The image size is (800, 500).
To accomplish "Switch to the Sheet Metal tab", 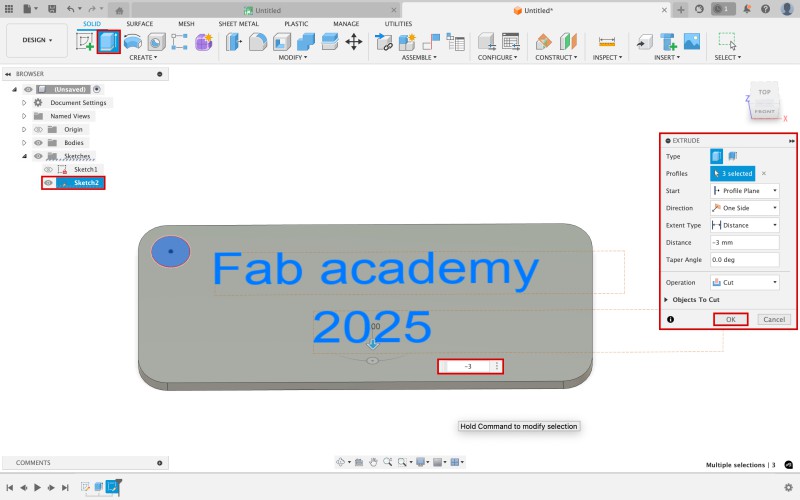I will (238, 23).
